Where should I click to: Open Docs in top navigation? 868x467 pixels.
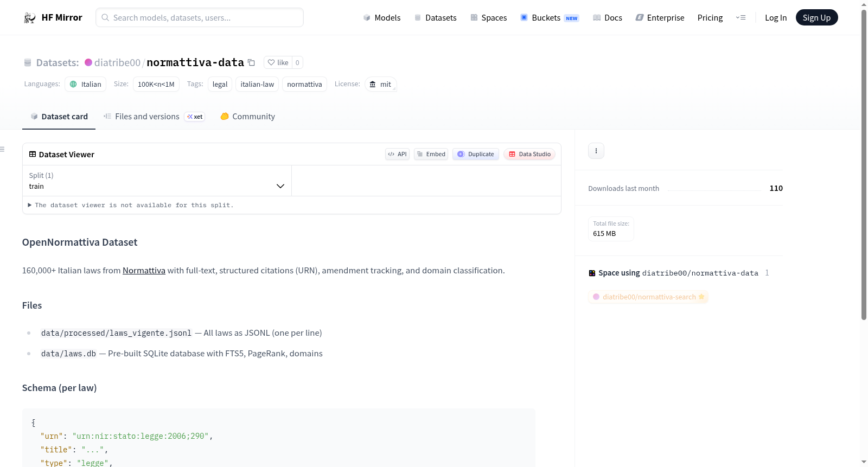pyautogui.click(x=608, y=18)
